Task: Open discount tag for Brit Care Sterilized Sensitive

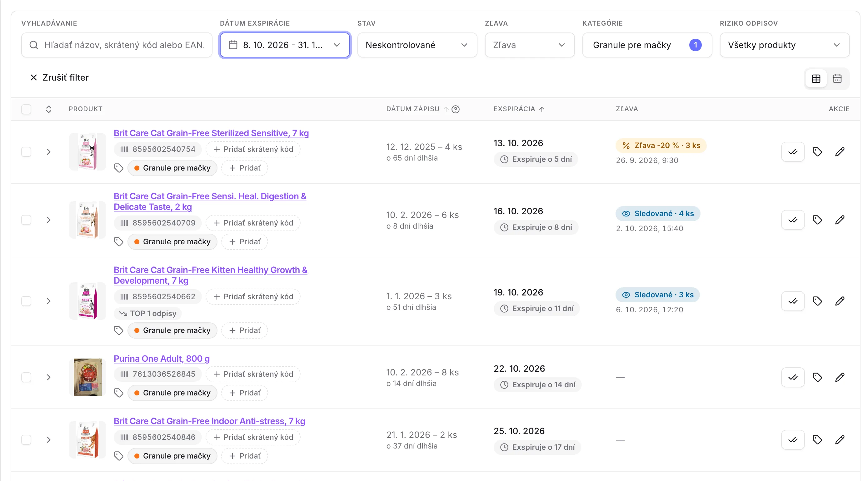Action: [x=817, y=152]
